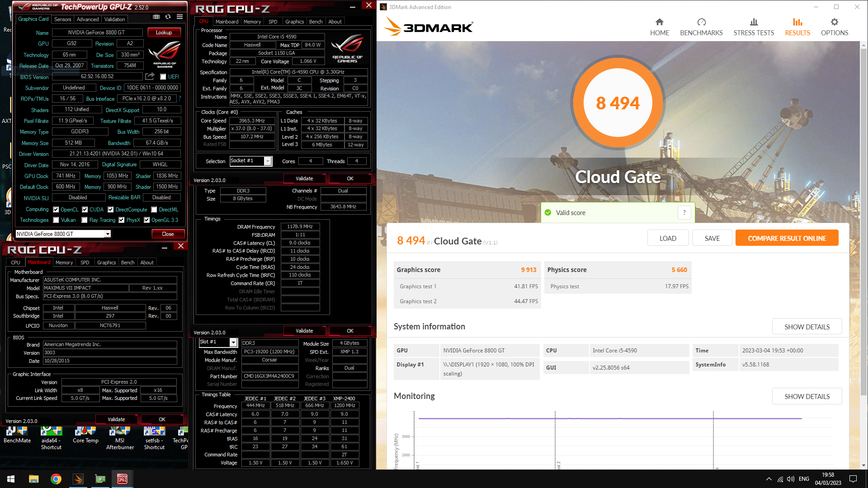Switch to the GPU-Z Sensors tab
Screen dimensions: 868x488
pos(63,19)
